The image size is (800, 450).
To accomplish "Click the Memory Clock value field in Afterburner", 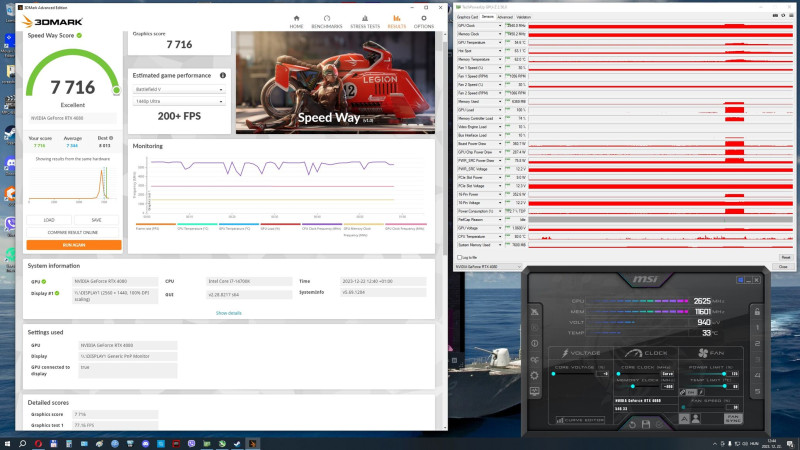I will point(668,386).
